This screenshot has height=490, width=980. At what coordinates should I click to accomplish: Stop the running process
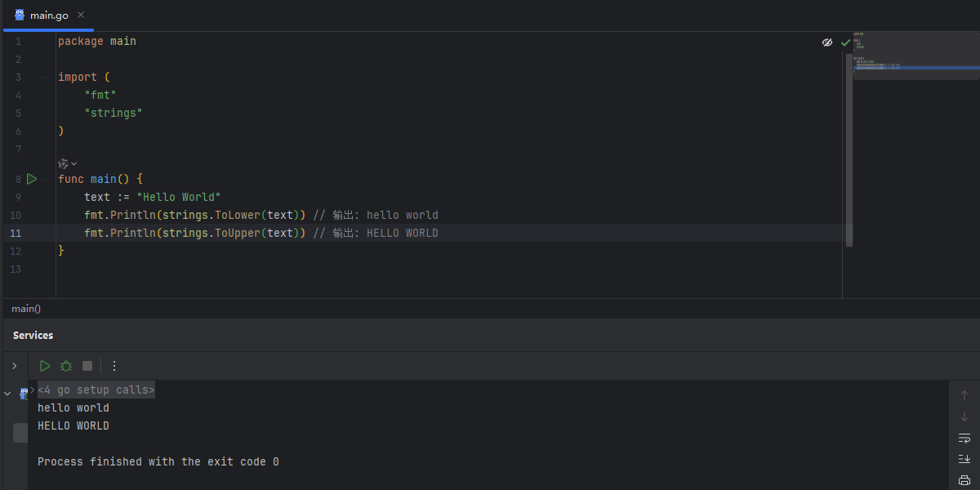pyautogui.click(x=87, y=366)
